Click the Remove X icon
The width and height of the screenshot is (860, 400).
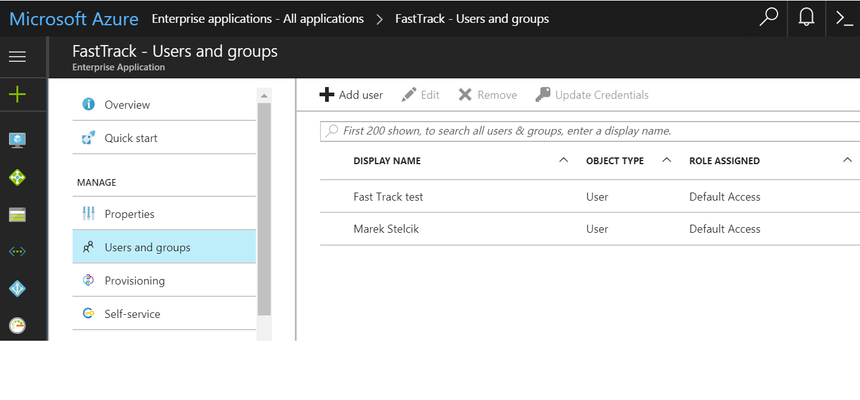coord(465,95)
